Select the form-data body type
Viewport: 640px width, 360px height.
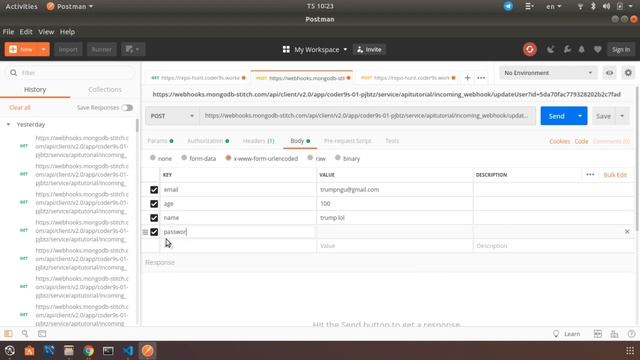click(184, 158)
